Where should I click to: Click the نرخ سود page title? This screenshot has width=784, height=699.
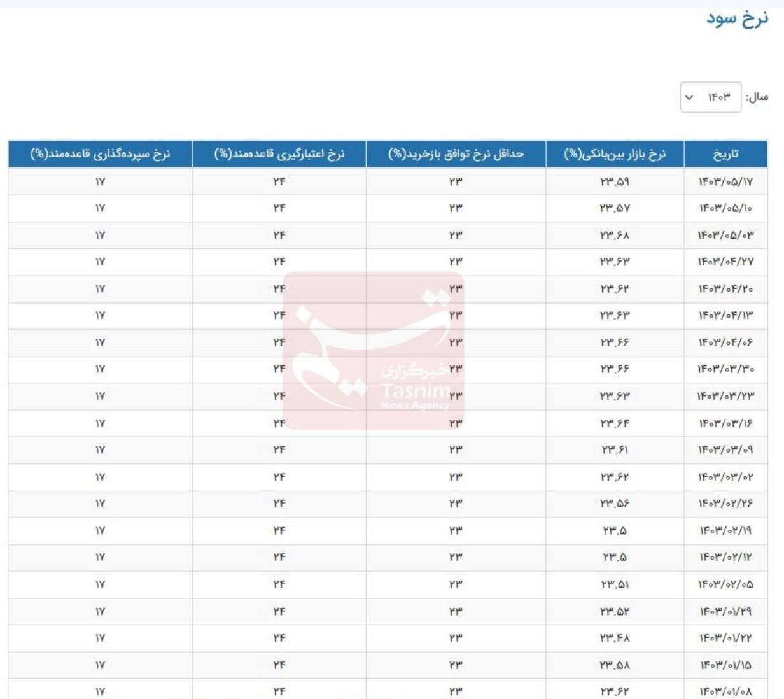737,18
